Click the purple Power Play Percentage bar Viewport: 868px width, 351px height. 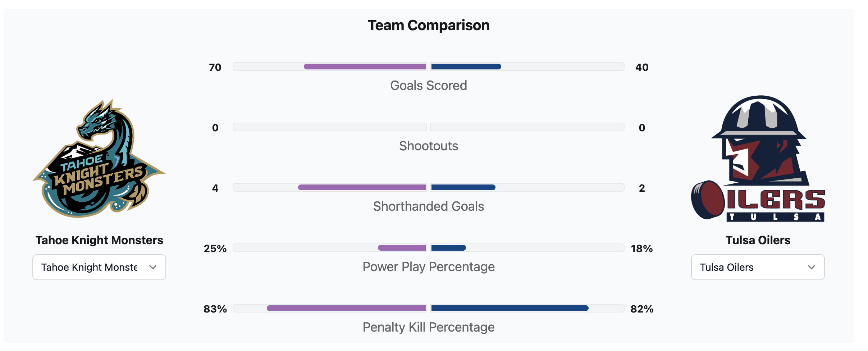click(402, 248)
